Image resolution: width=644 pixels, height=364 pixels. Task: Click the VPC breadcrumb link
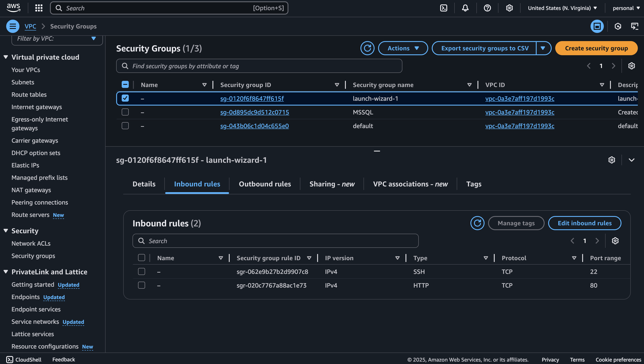tap(30, 26)
